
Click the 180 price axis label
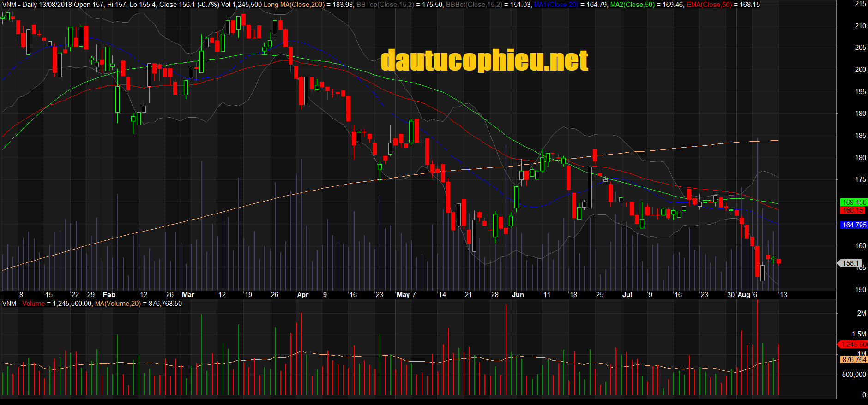point(861,158)
